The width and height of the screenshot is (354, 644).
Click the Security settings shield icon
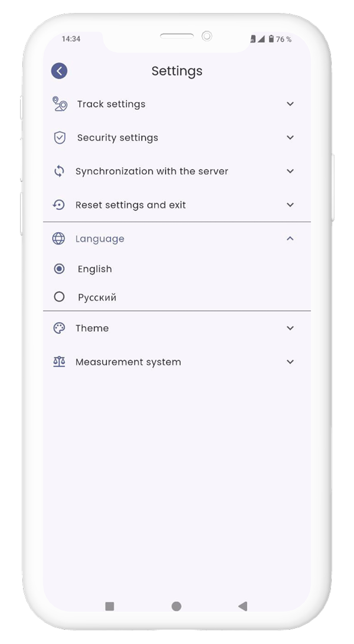pos(59,138)
